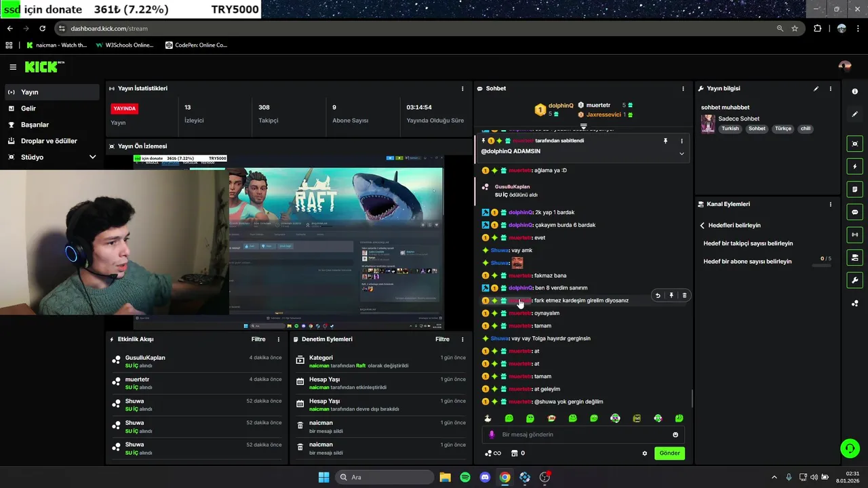The width and height of the screenshot is (868, 488).
Task: Toggle the broadcast stats panel icon in the sidebar
Action: coord(854,235)
